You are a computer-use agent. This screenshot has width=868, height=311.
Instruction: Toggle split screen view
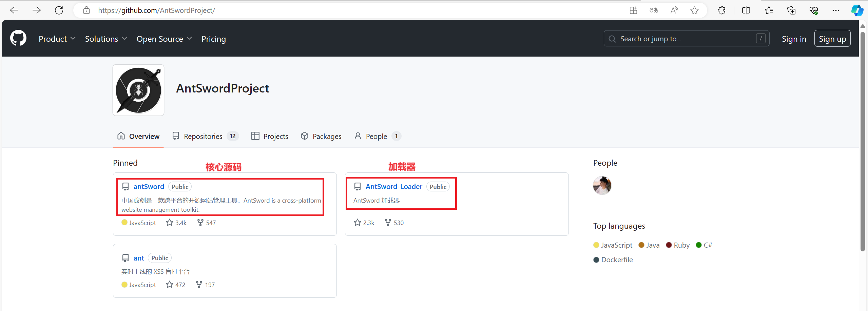(x=746, y=11)
